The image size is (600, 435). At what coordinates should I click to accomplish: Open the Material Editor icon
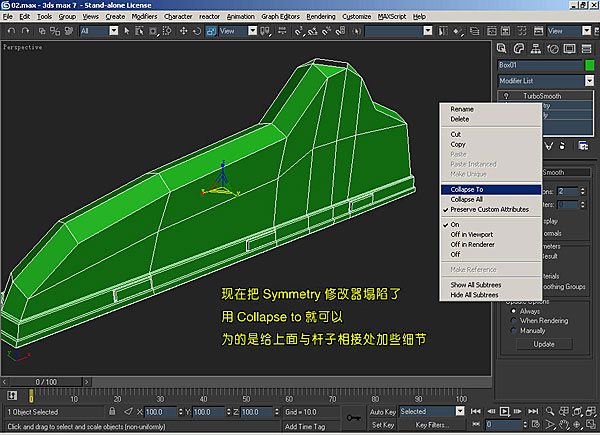(x=522, y=31)
